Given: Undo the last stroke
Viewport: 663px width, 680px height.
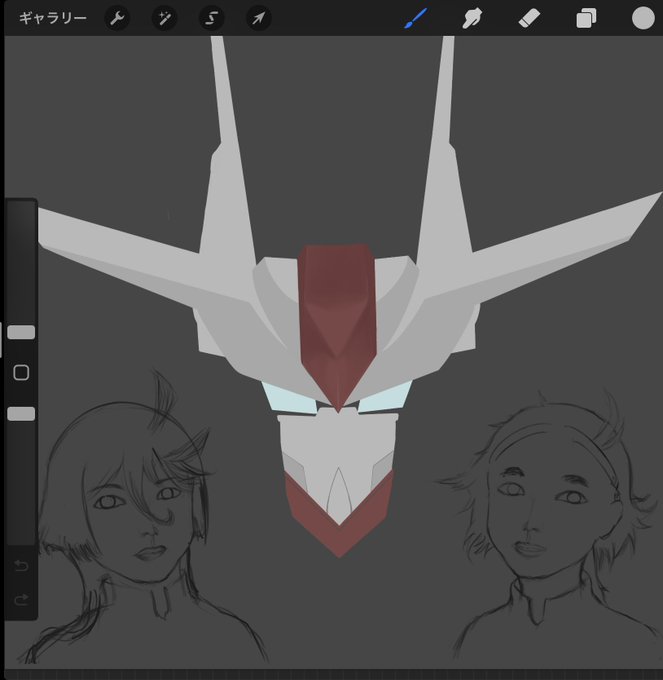Looking at the screenshot, I should (x=21, y=565).
